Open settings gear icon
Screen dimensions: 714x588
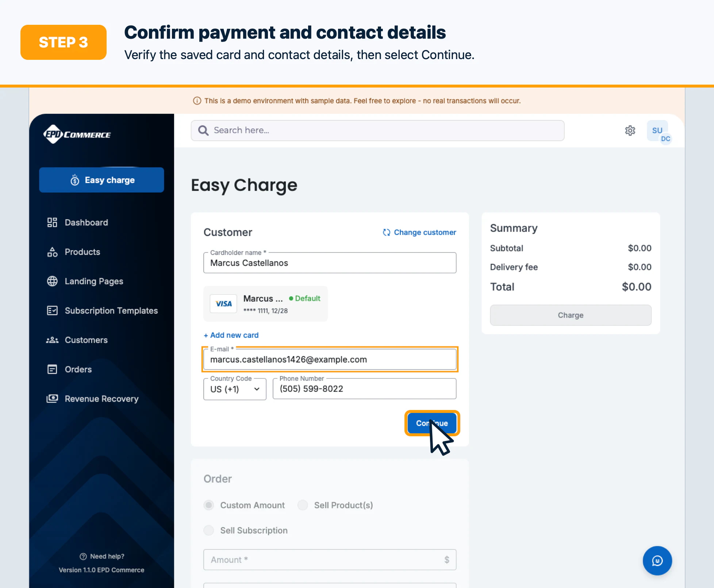(630, 131)
